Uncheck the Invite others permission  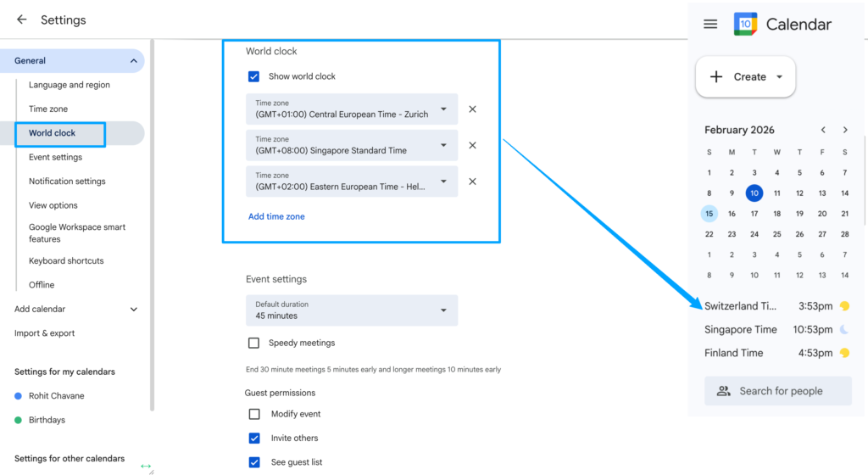(253, 439)
